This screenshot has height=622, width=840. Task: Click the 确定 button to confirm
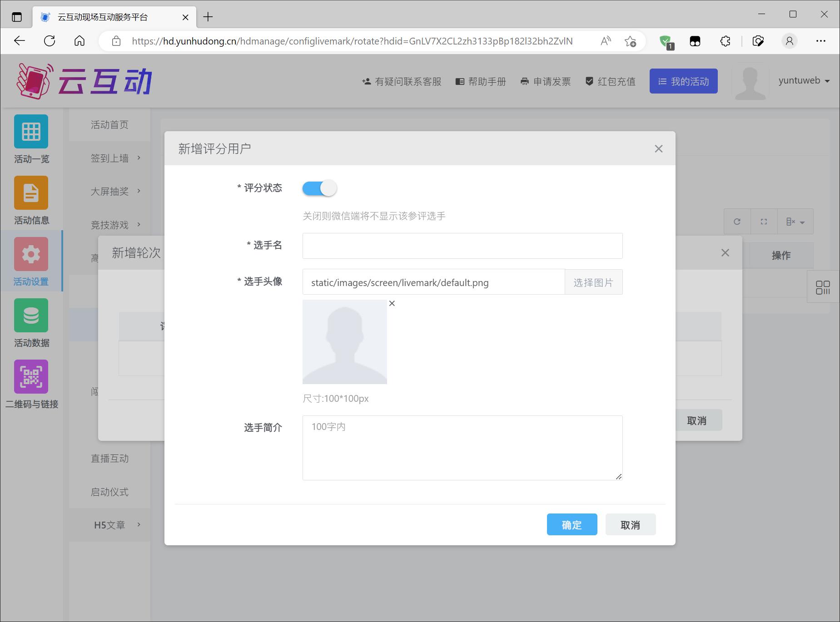(572, 525)
